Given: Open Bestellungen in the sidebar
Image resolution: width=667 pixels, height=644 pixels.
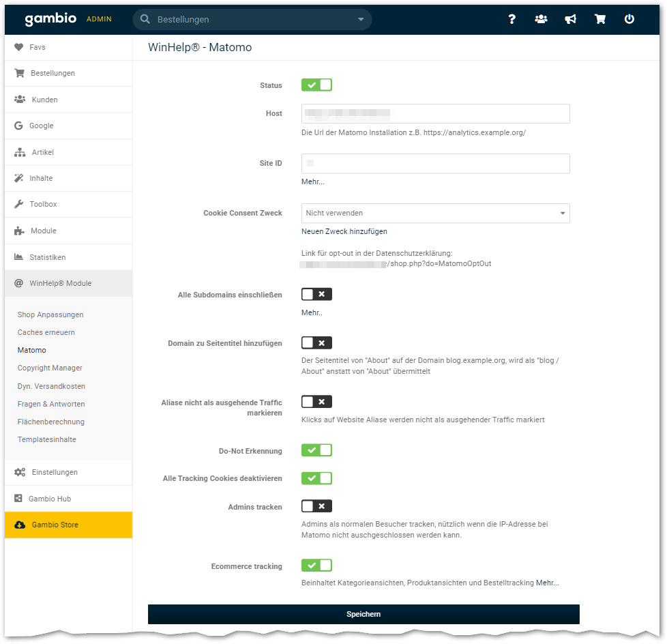Looking at the screenshot, I should (68, 73).
